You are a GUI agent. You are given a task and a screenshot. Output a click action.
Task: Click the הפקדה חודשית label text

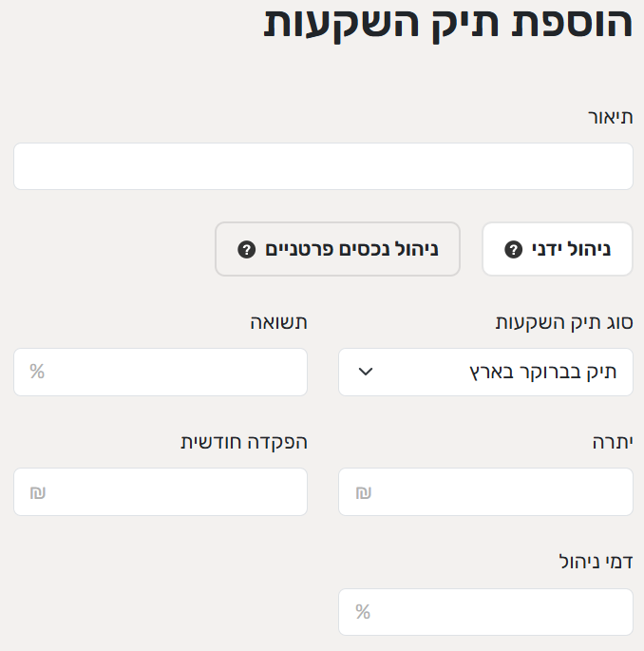click(x=244, y=442)
